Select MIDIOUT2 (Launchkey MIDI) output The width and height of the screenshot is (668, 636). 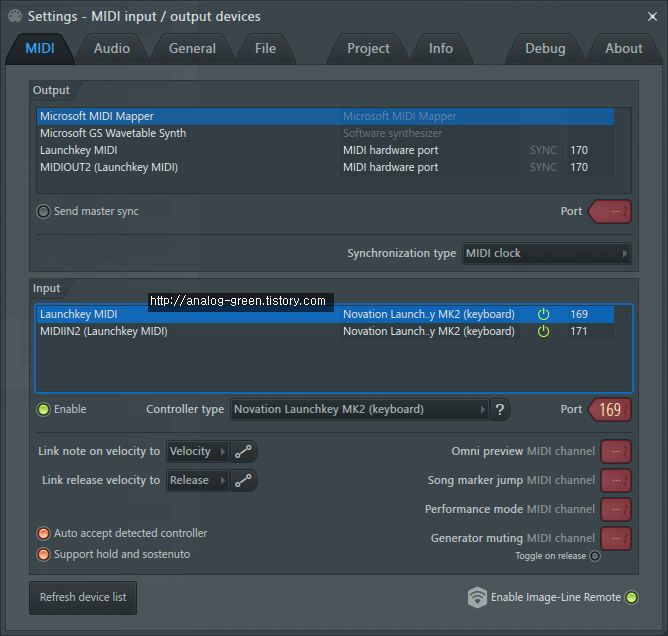point(325,167)
